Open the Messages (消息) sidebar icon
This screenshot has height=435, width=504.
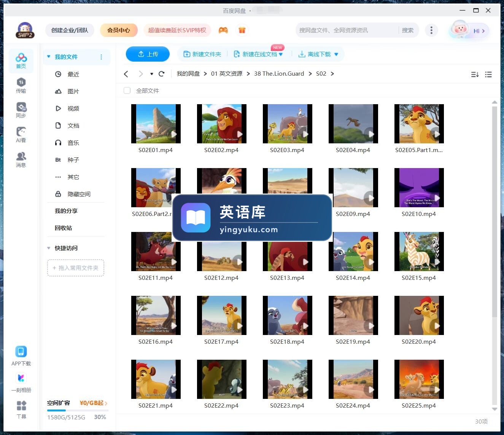coord(21,159)
